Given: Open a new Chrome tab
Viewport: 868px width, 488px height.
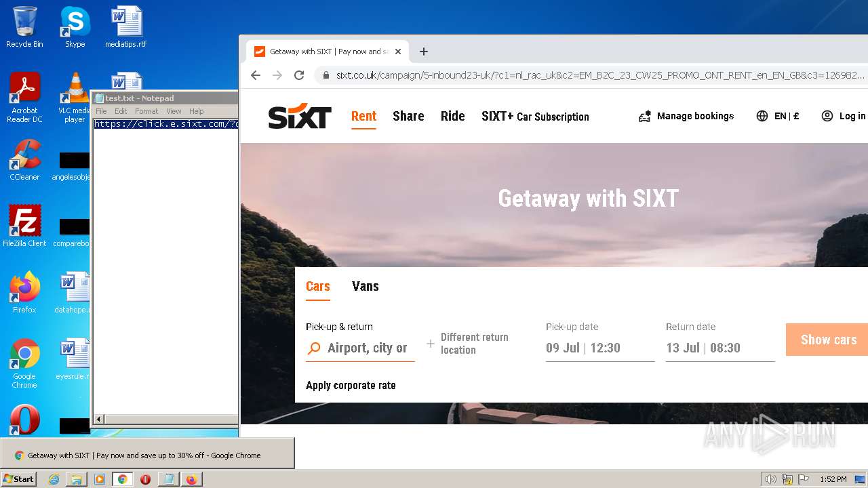Looking at the screenshot, I should point(424,52).
